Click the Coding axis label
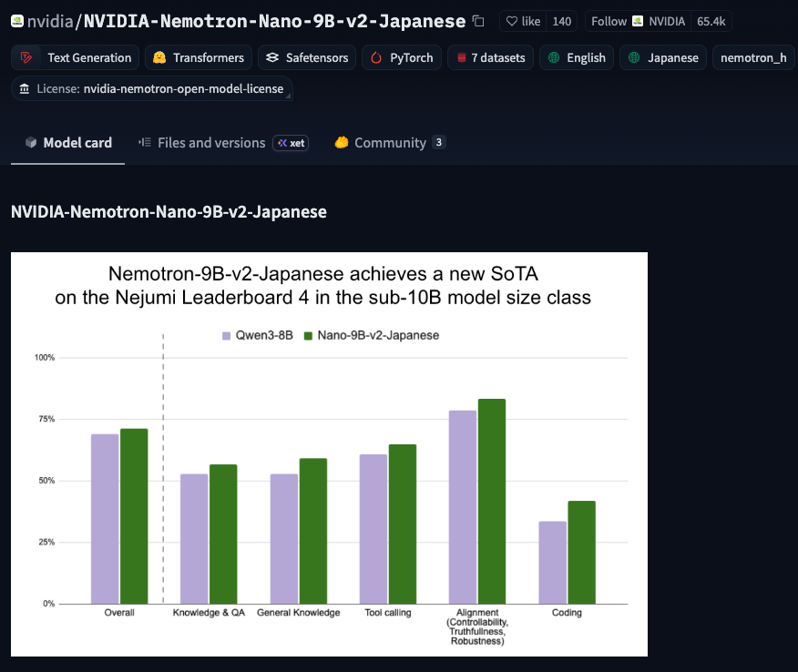The height and width of the screenshot is (672, 798). click(567, 613)
